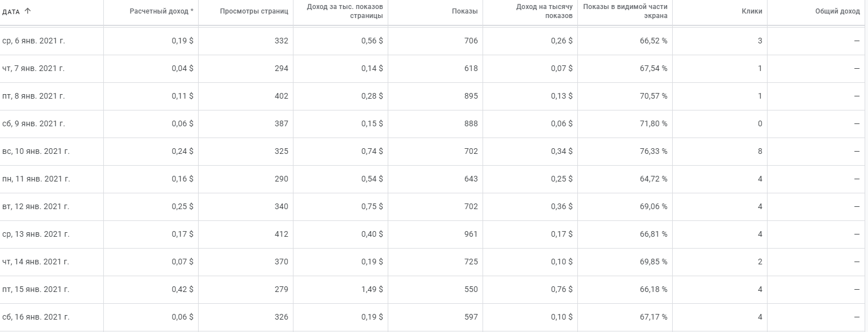Click date cell сб, 16 янв. 2021 г.
The width and height of the screenshot is (868, 332).
(x=36, y=317)
